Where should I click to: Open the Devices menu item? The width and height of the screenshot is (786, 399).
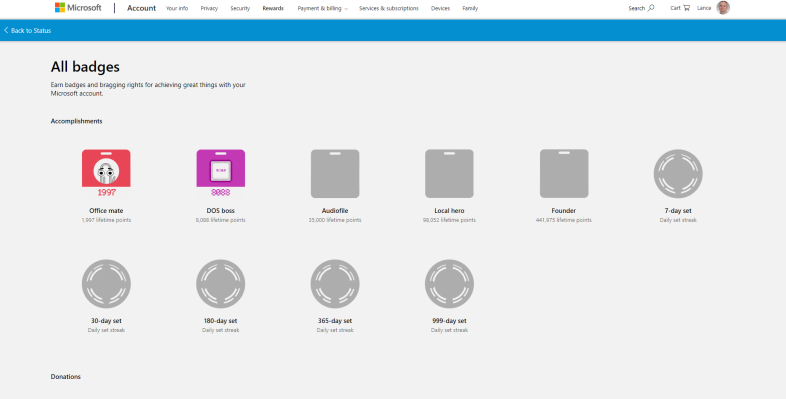pos(440,9)
